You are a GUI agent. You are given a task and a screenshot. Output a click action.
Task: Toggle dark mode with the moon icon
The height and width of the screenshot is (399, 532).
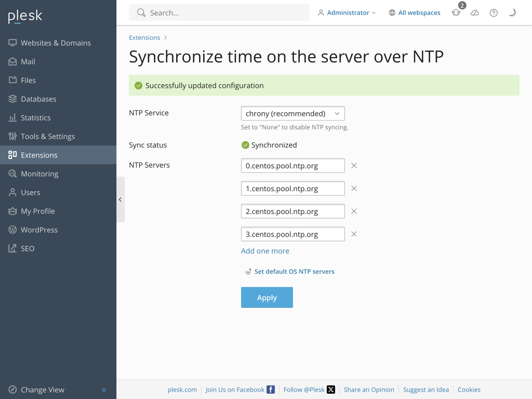(512, 12)
